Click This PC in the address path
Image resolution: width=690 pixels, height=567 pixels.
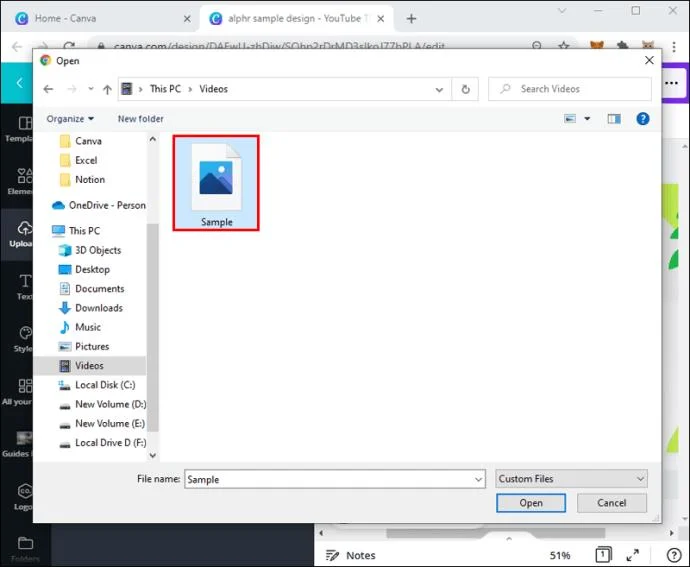point(165,89)
